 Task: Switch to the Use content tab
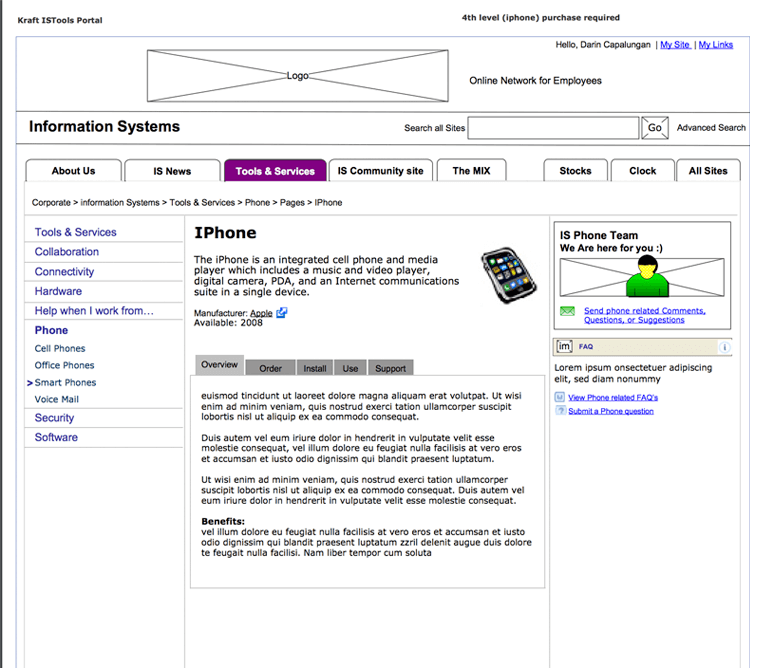pos(350,368)
